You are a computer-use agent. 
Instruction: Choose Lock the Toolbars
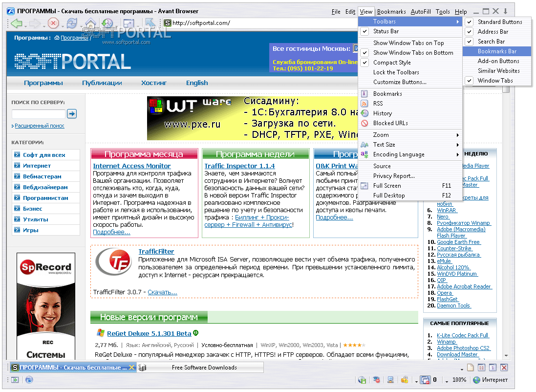pos(410,72)
